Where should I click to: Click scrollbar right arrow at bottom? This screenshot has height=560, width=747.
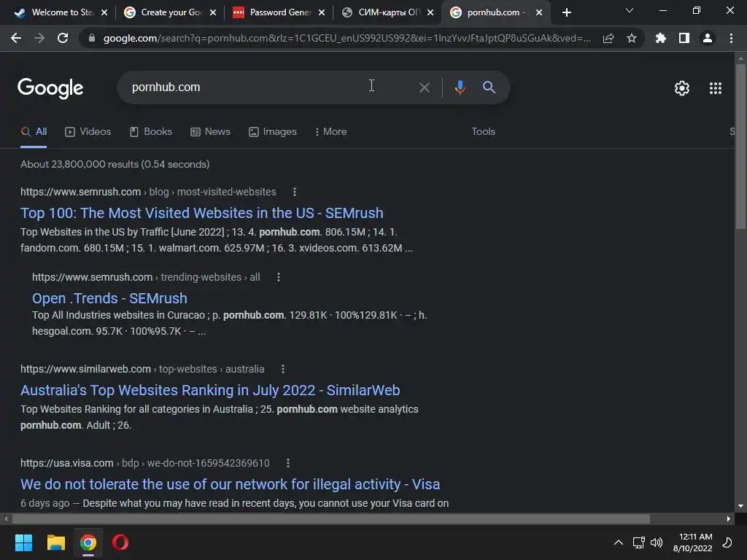(x=729, y=518)
